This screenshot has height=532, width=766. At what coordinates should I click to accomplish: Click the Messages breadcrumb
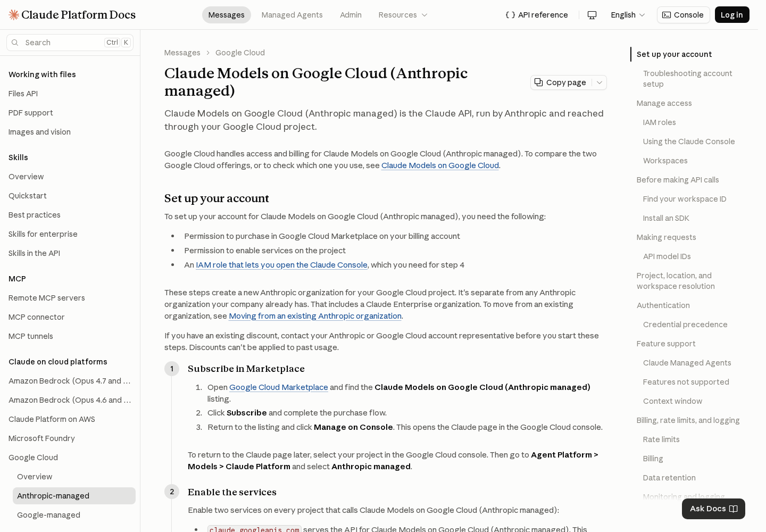182,53
